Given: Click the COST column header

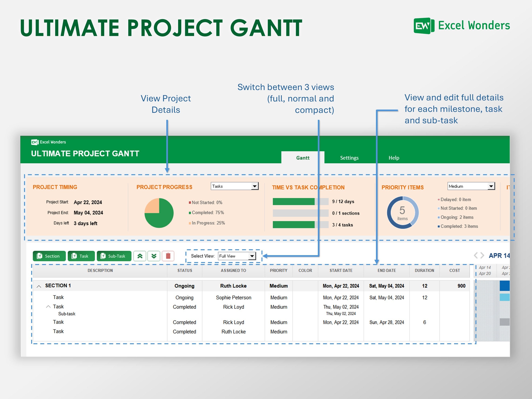Looking at the screenshot, I should click(x=455, y=270).
